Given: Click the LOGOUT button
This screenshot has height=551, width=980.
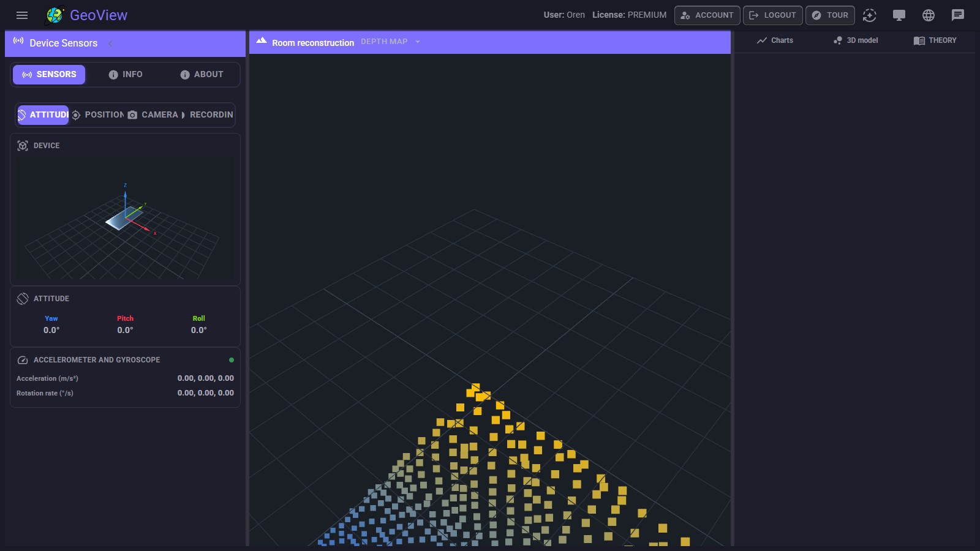Looking at the screenshot, I should tap(772, 15).
